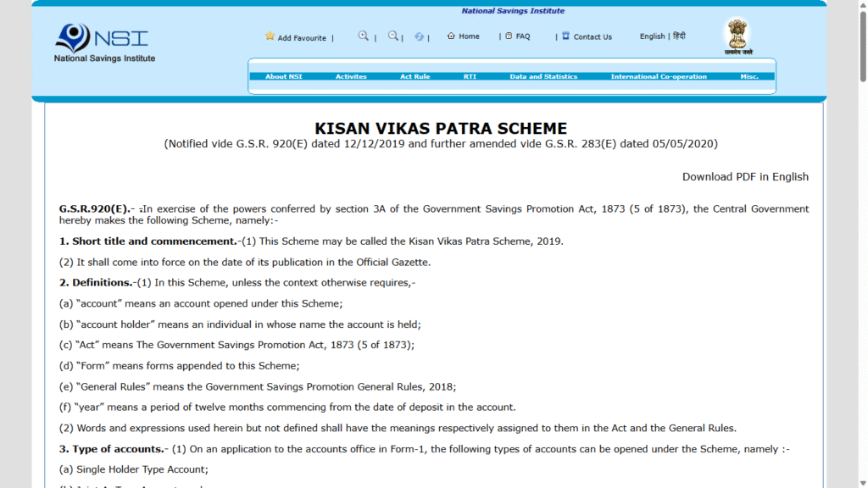Click the accessibility globe icon beside zoom controls
The image size is (868, 488).
point(419,36)
